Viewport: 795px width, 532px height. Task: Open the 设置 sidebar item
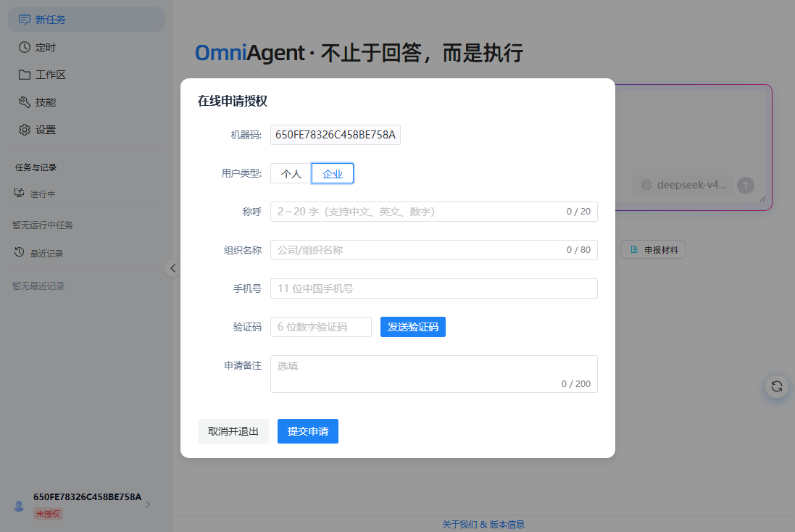click(86, 130)
